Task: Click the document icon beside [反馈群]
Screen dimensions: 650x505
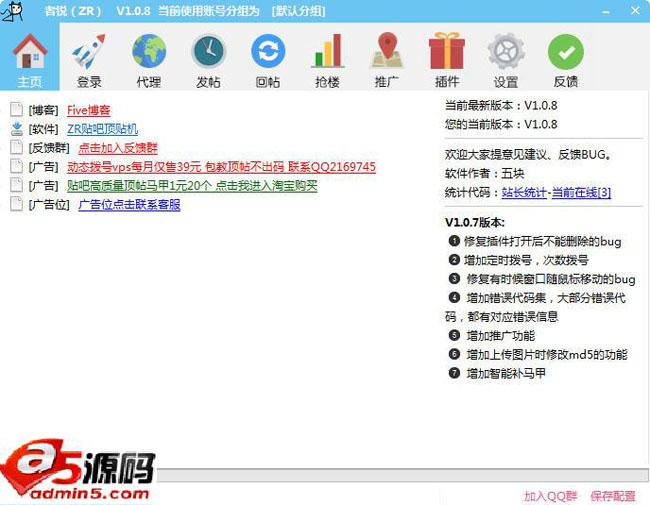Action: [17, 147]
